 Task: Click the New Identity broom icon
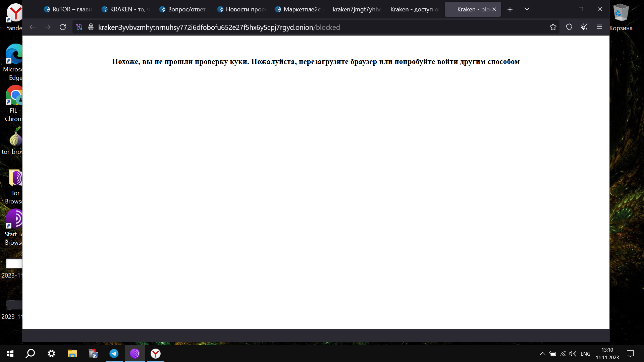pos(584,27)
